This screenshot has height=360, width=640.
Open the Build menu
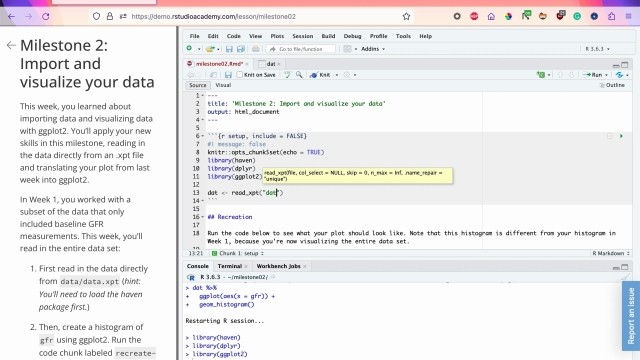(x=328, y=36)
